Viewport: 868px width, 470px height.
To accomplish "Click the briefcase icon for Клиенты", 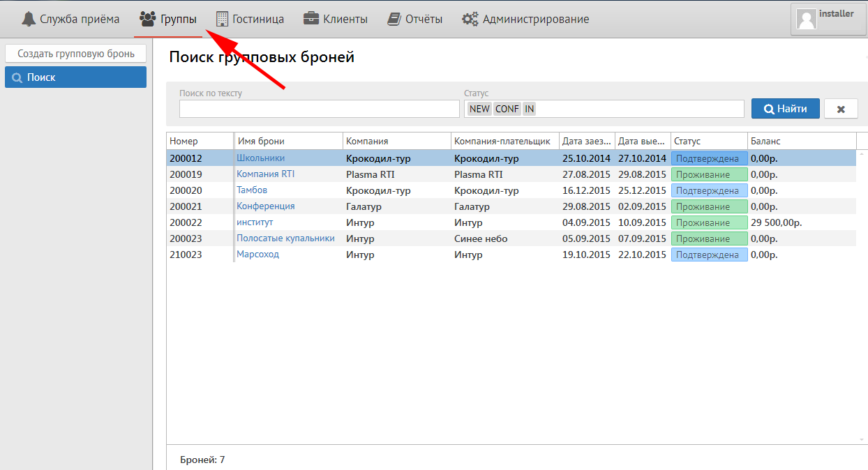I will [311, 19].
